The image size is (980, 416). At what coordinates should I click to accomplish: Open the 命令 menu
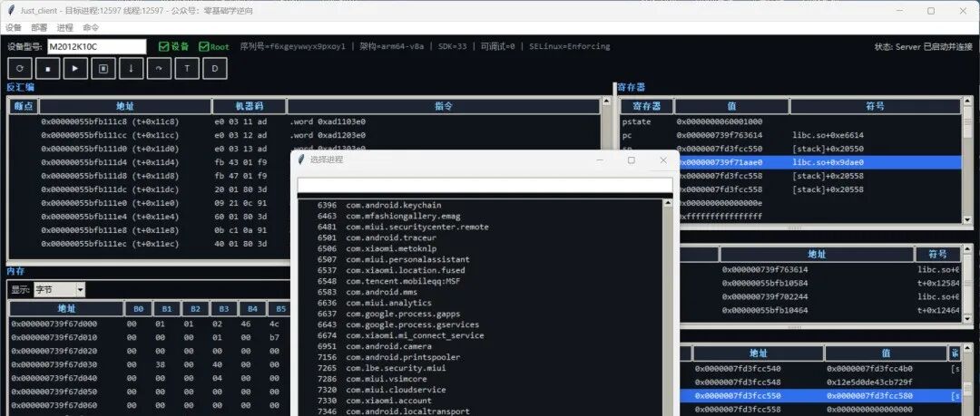(91, 27)
